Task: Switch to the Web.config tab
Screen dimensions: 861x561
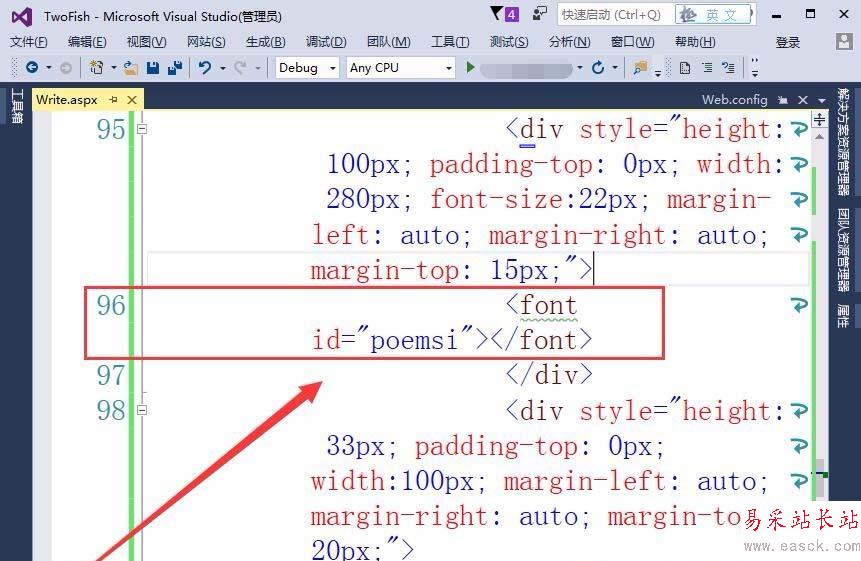Action: [x=734, y=99]
